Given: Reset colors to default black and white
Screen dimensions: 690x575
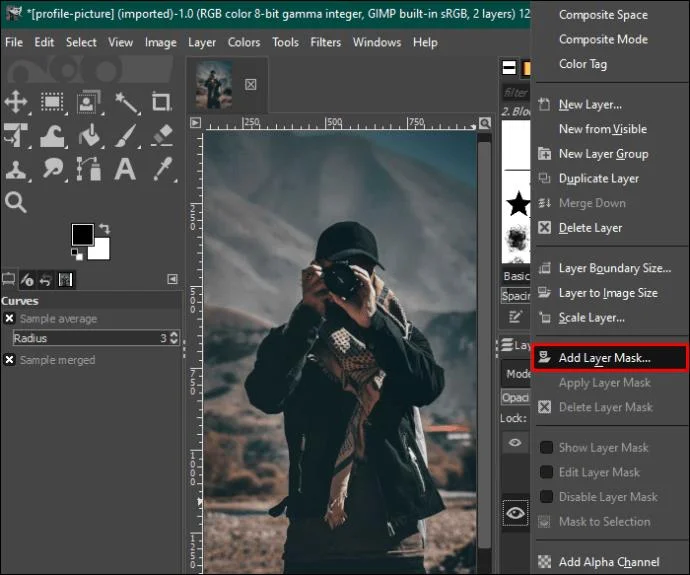Looking at the screenshot, I should click(x=77, y=254).
